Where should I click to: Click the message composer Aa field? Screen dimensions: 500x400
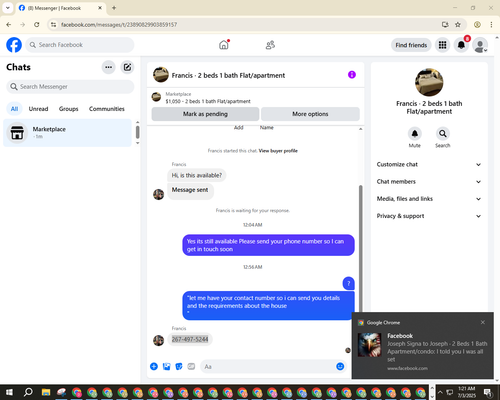click(x=273, y=366)
